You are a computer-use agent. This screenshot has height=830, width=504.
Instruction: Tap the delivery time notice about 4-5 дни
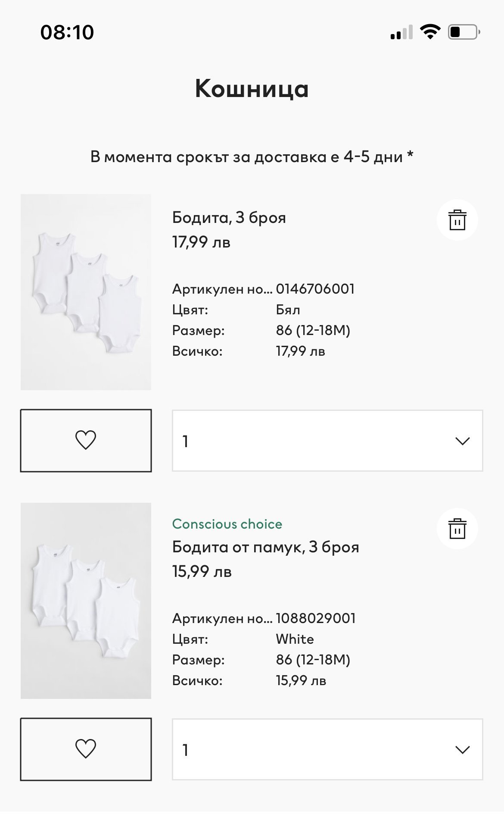pos(252,157)
